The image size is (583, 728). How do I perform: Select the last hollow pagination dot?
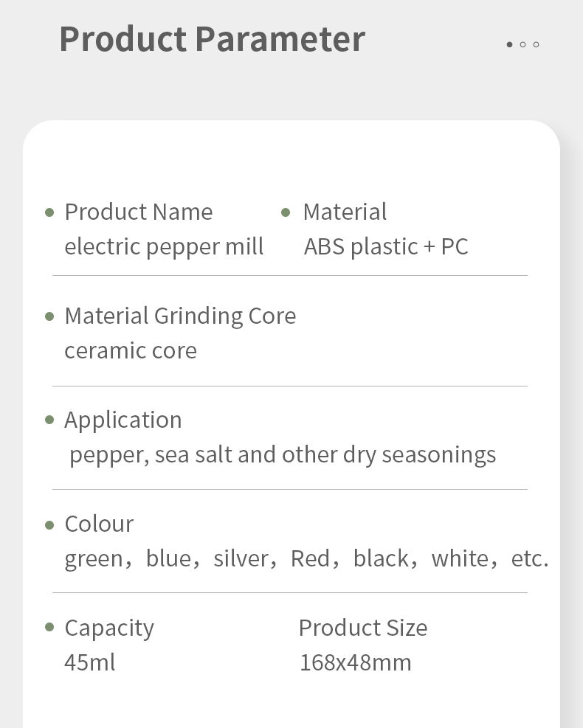[x=536, y=45]
